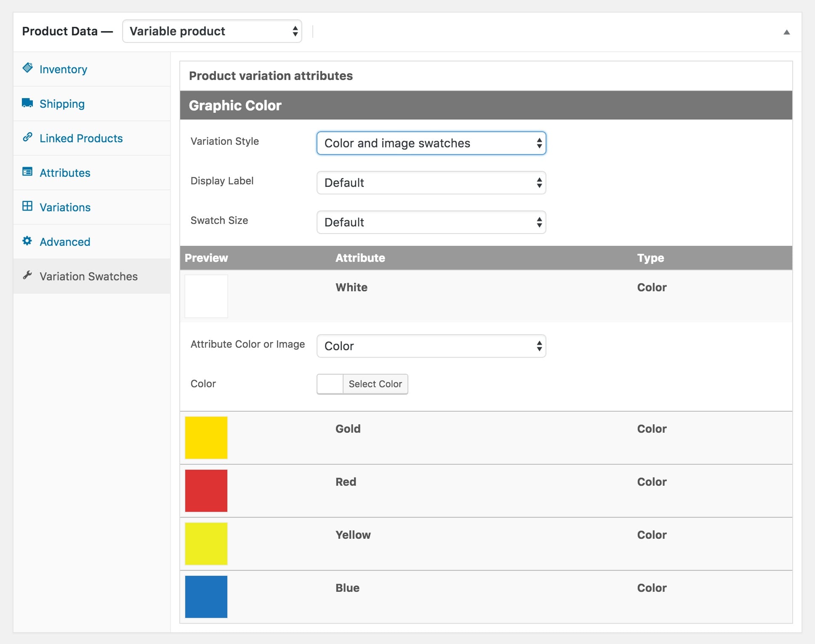815x644 pixels.
Task: Open the Variation Style dropdown
Action: 431,143
